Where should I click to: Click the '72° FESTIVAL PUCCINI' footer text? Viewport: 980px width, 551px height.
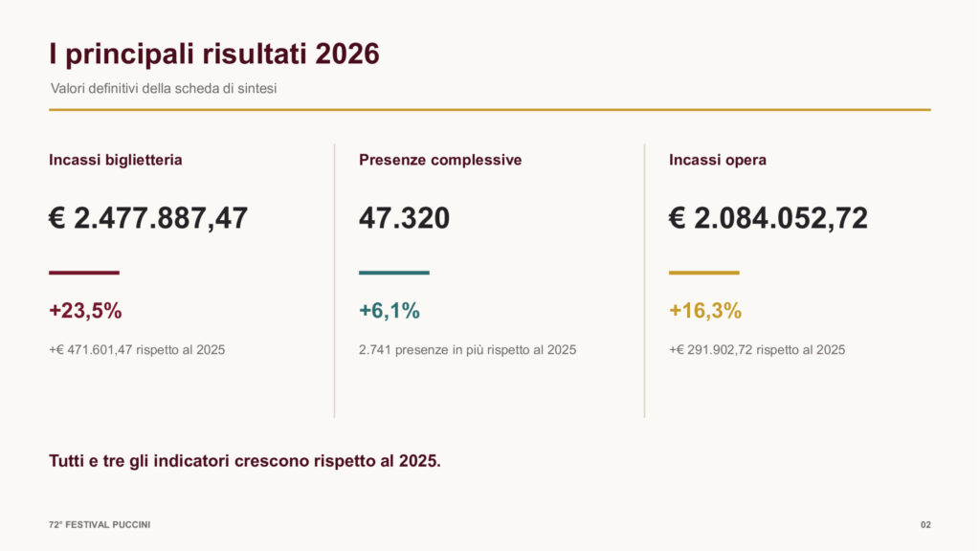coord(100,525)
